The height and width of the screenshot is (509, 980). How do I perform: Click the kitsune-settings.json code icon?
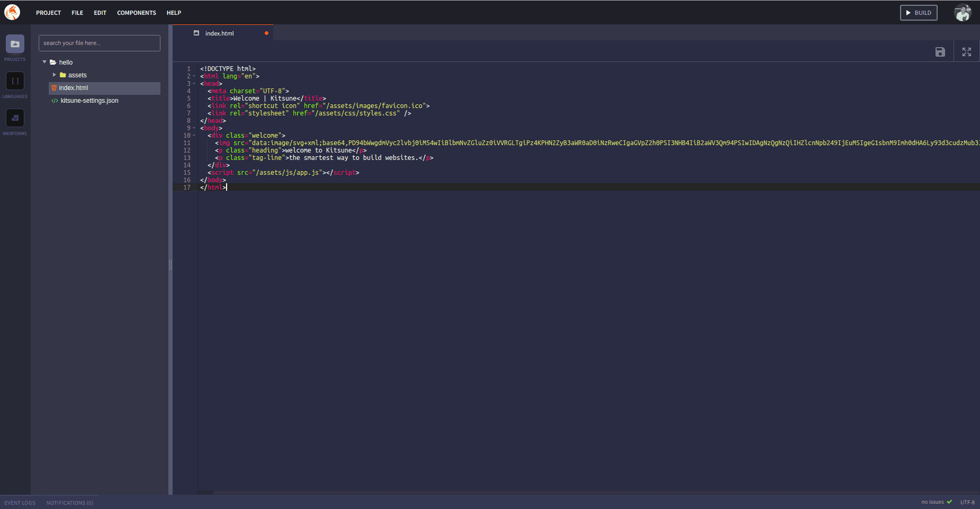(55, 101)
